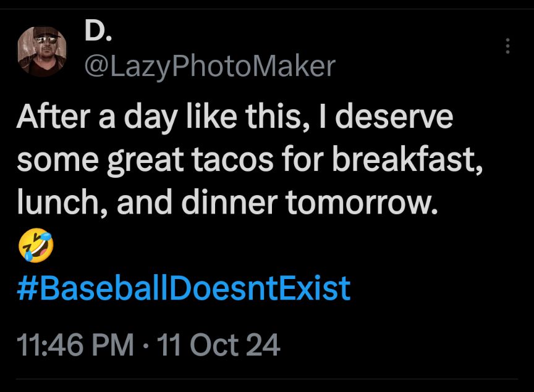Screen dimensions: 534x392
Task: Click the rolling-on-floor laughing emoji
Action: tap(36, 247)
